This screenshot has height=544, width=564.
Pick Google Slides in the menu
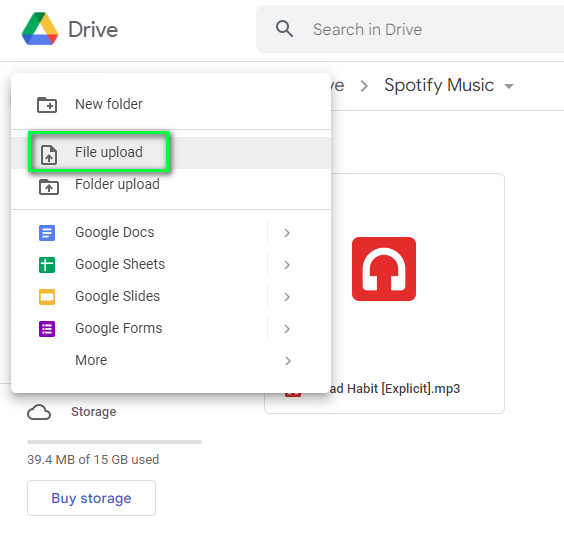[171, 297]
